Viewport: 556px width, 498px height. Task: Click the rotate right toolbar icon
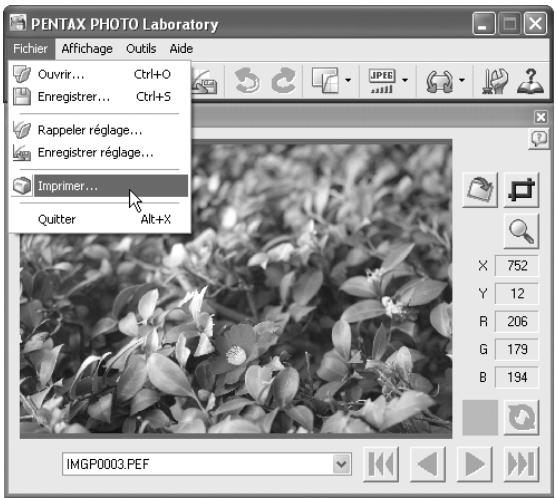(284, 81)
